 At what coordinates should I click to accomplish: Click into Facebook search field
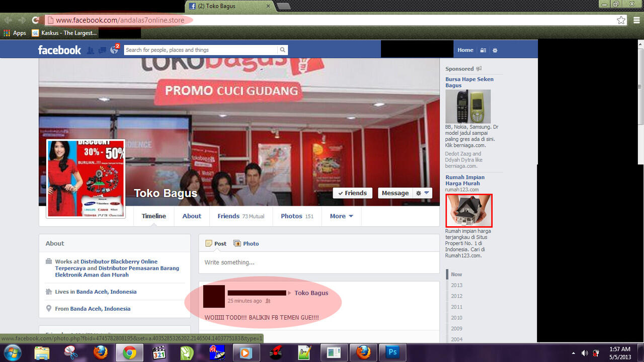200,50
